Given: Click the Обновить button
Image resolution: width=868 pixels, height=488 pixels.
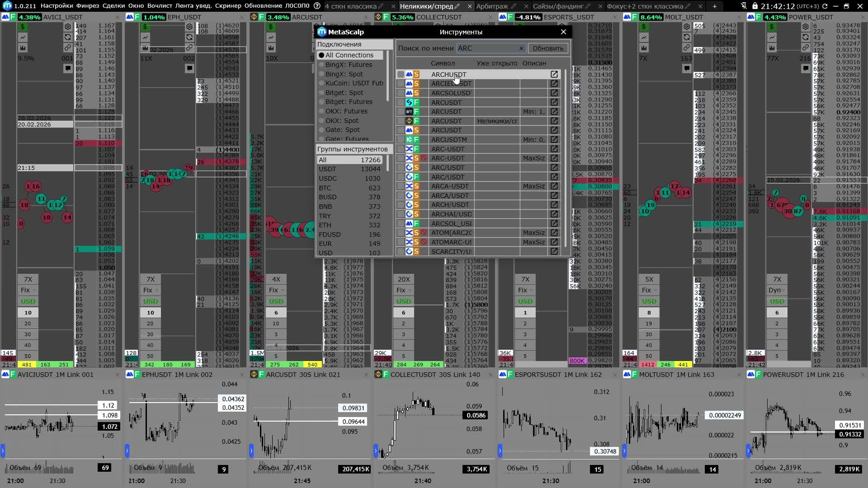Looking at the screenshot, I should (547, 48).
